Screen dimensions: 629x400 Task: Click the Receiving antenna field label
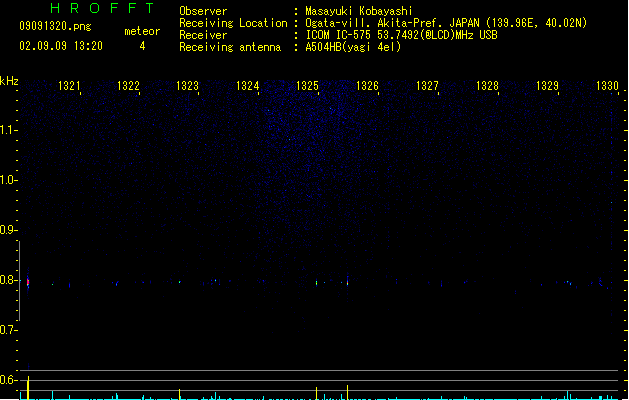(230, 47)
